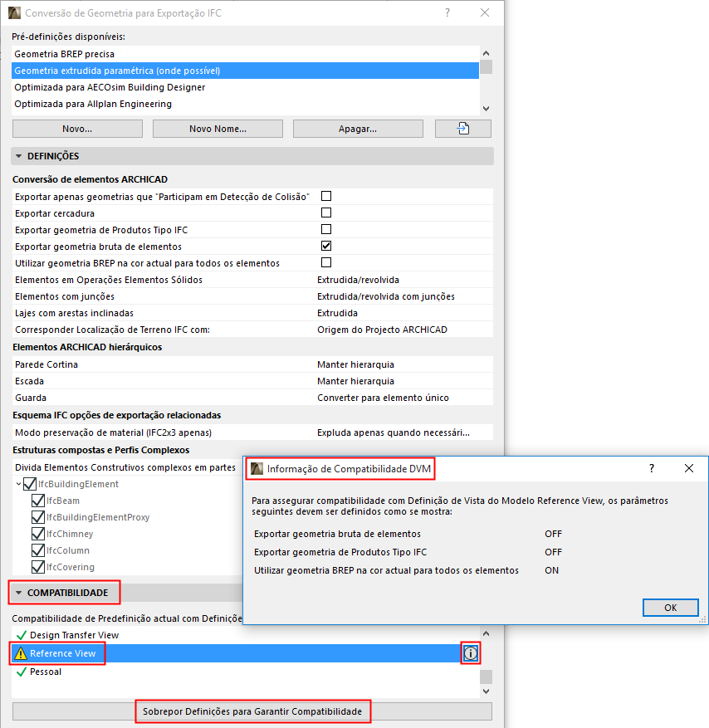Collapse the IfcBuildingElement tree node
Viewport: 709px width, 728px height.
(x=18, y=484)
